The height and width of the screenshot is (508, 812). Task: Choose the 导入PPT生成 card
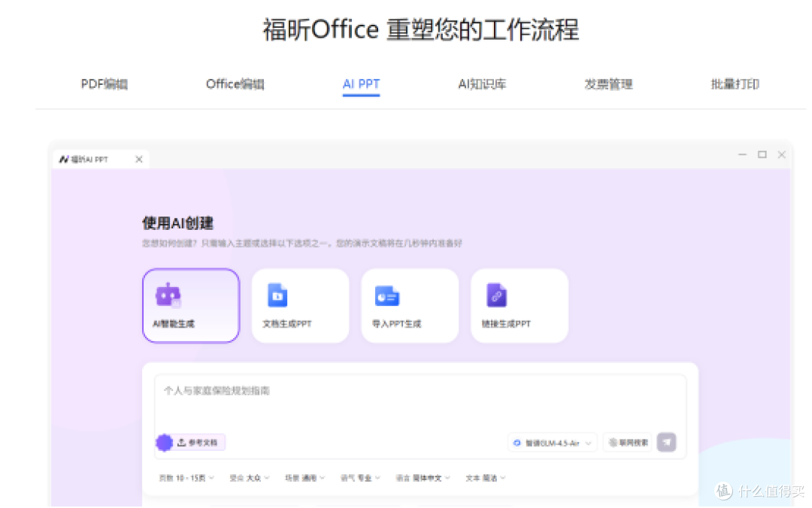pos(410,306)
